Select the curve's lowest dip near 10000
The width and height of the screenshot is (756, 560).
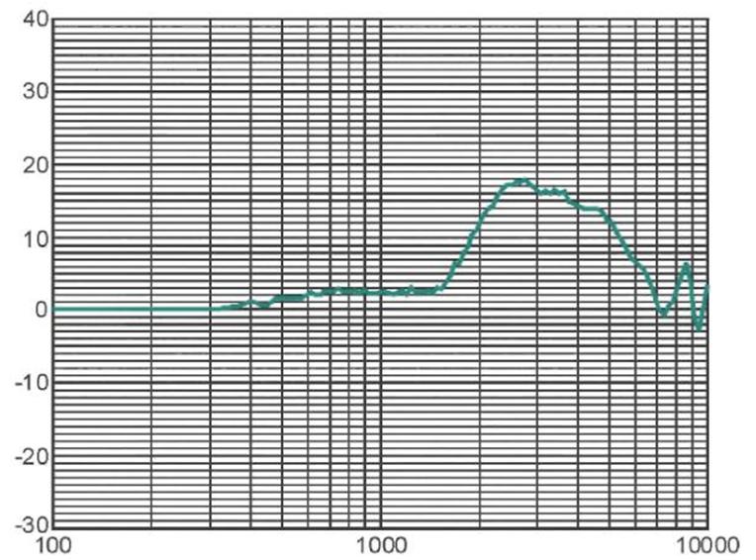pos(699,327)
